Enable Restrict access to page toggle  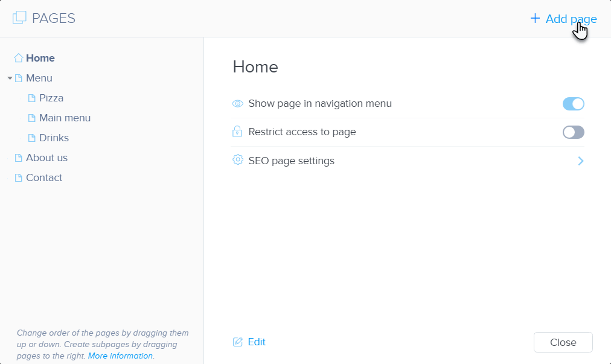tap(573, 132)
